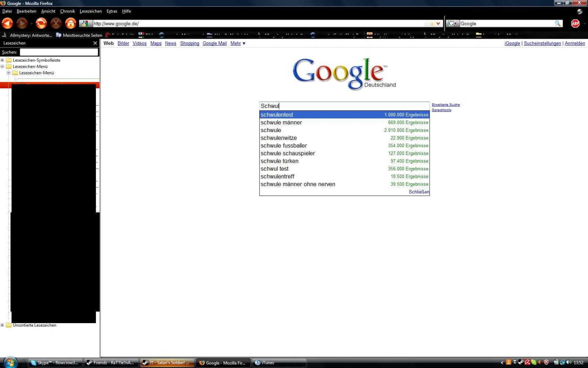Open the Bilder link on Google
Image resolution: width=588 pixels, height=368 pixels.
[123, 43]
